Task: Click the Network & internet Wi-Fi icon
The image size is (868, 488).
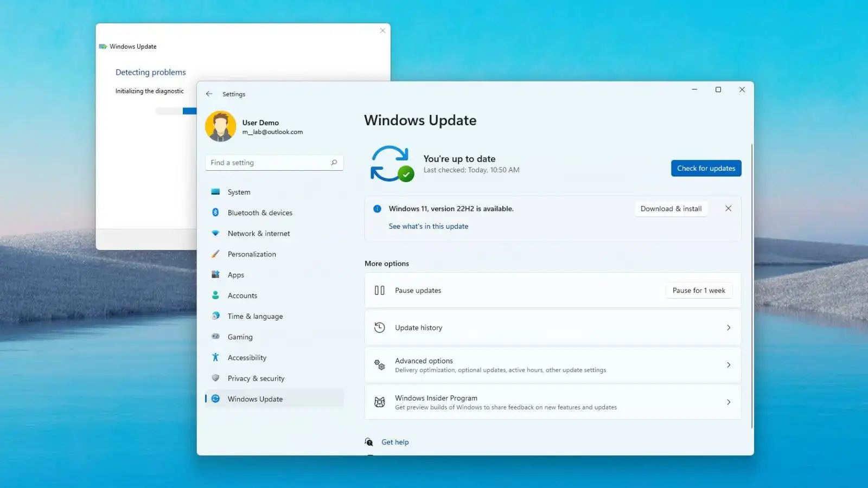Action: 215,233
